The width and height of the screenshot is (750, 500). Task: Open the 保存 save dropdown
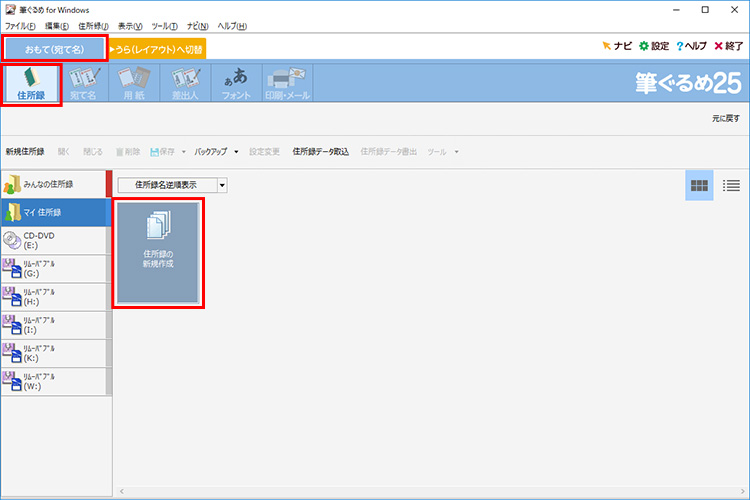click(184, 152)
